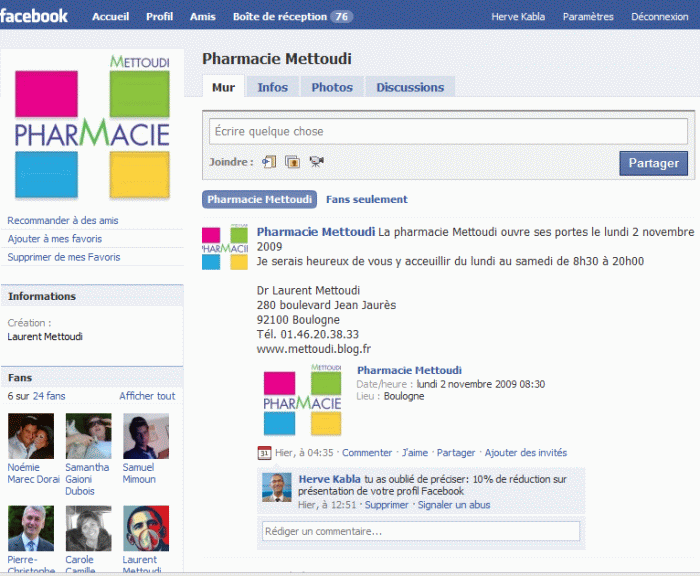Click the event location Boulogne
The image size is (700, 576).
point(404,396)
